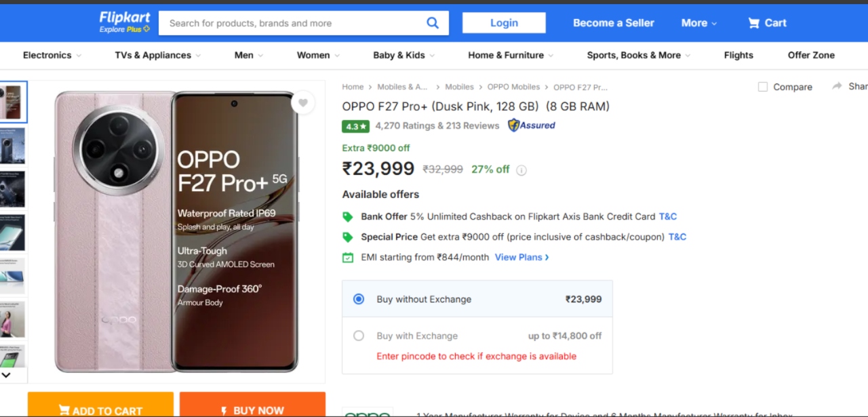Open T&C link for Special Price

pyautogui.click(x=677, y=237)
